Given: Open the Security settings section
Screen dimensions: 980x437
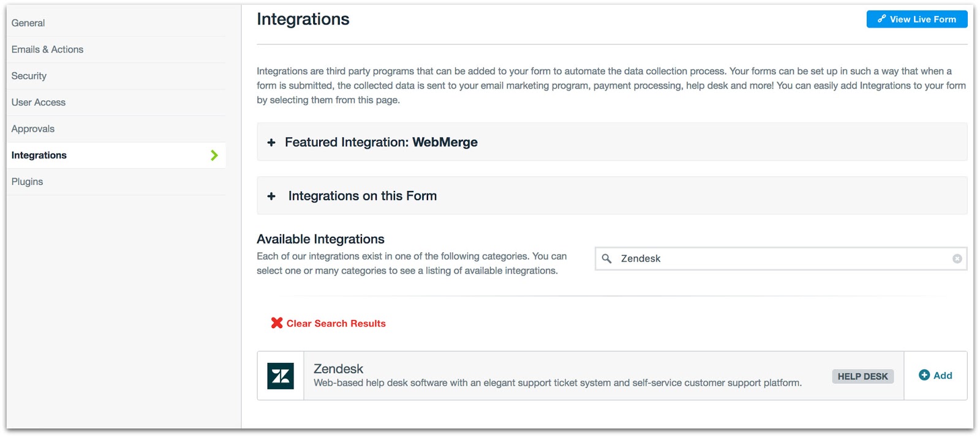Looking at the screenshot, I should 29,76.
